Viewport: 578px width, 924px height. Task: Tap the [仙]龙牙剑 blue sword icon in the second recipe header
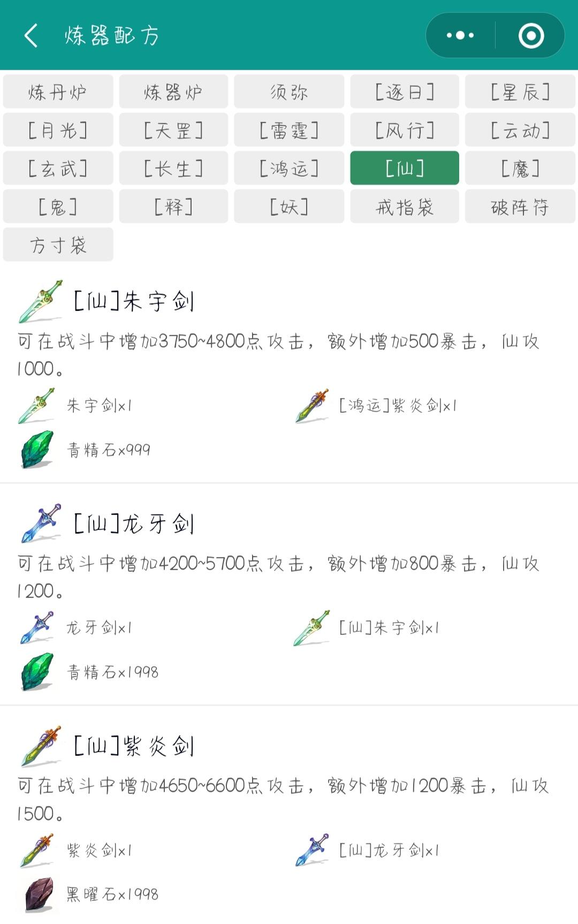tap(41, 524)
